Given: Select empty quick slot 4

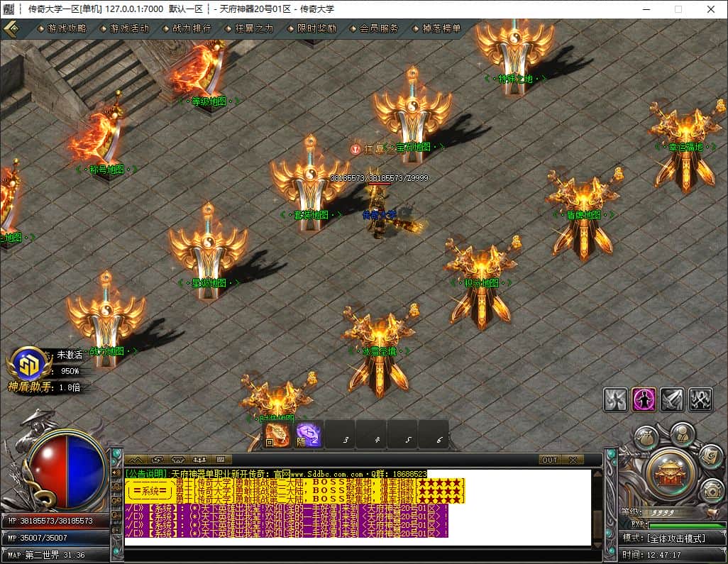Looking at the screenshot, I should [372, 436].
